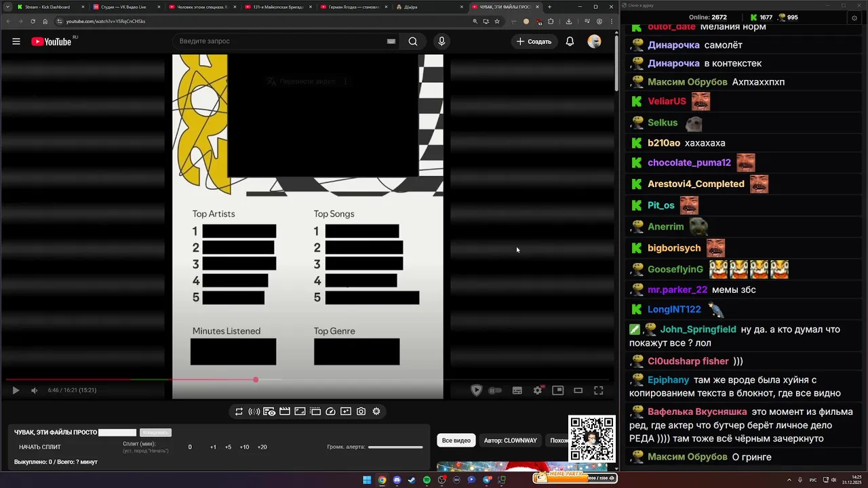Click the shield icon in player controls
The height and width of the screenshot is (488, 868).
coord(476,390)
